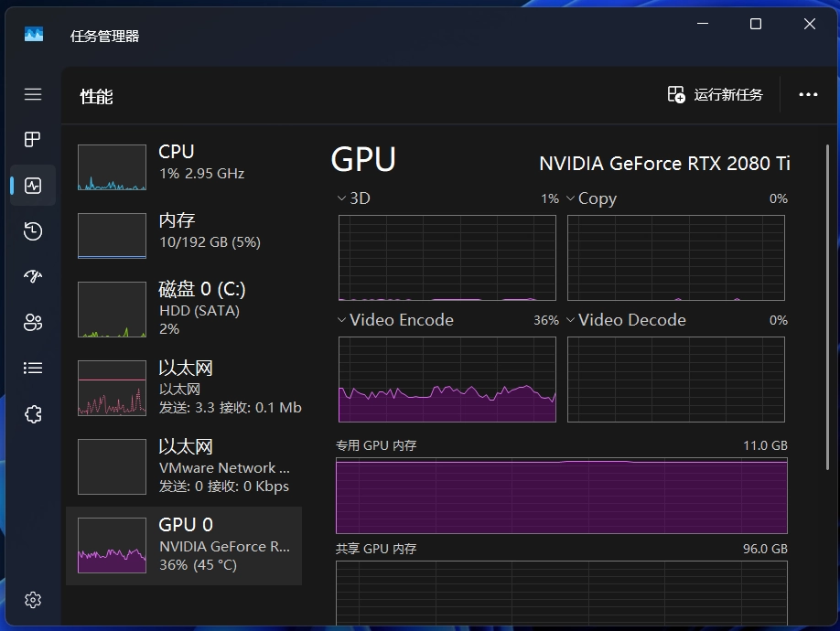Open the Services puzzle icon page
840x631 pixels.
(33, 413)
